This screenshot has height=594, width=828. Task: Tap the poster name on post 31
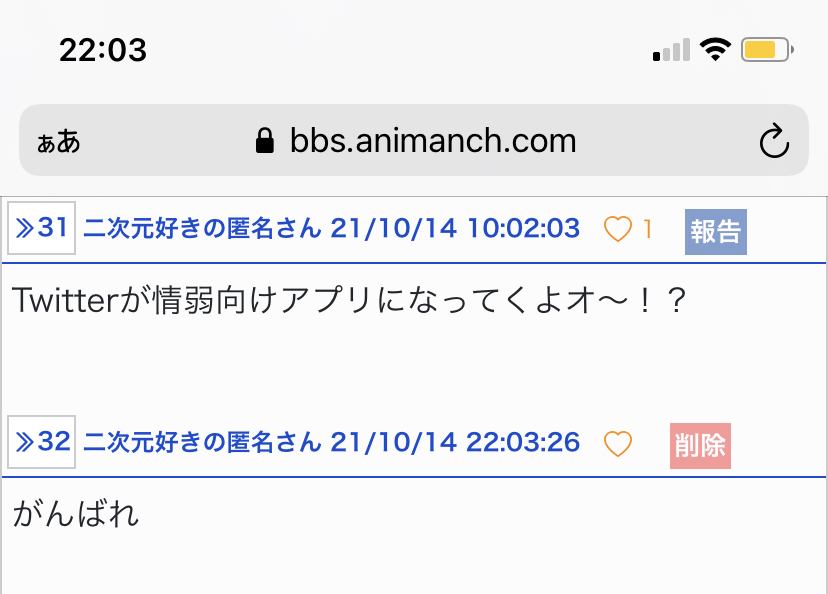202,229
